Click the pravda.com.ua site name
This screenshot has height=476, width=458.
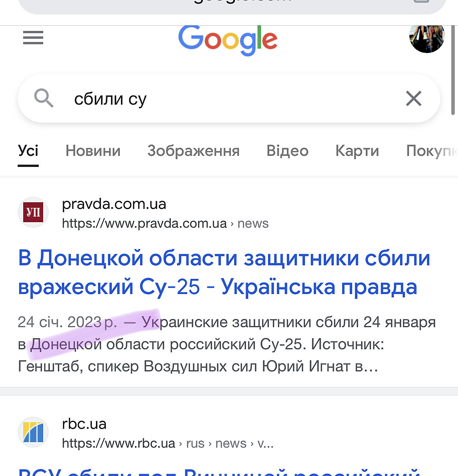[114, 204]
